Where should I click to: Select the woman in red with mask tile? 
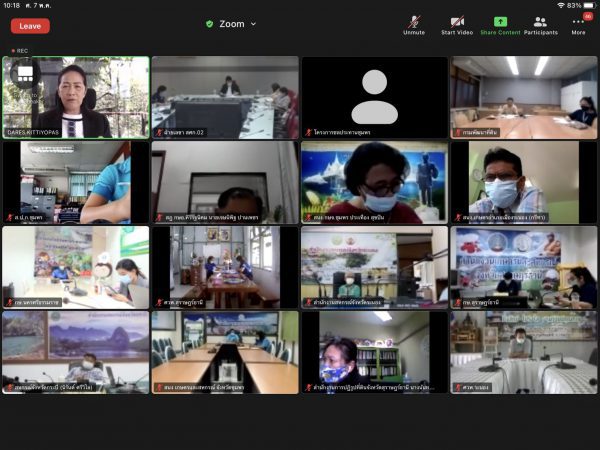(374, 181)
